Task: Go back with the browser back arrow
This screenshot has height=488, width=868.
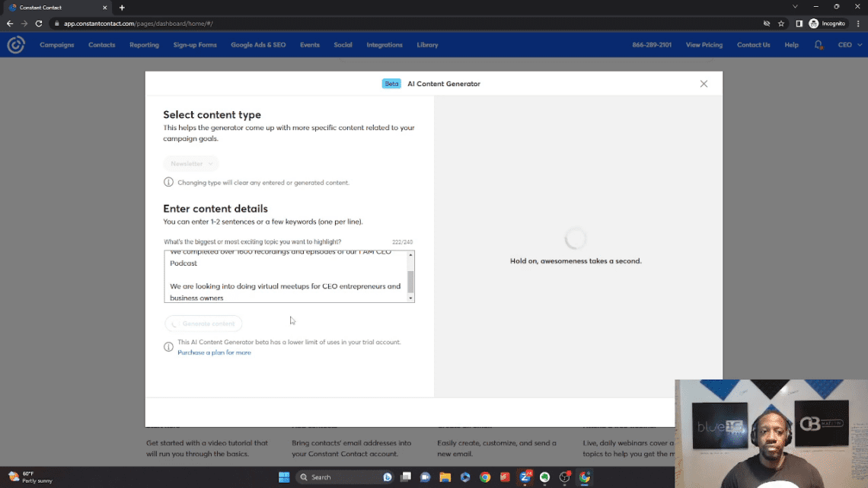Action: 10,24
